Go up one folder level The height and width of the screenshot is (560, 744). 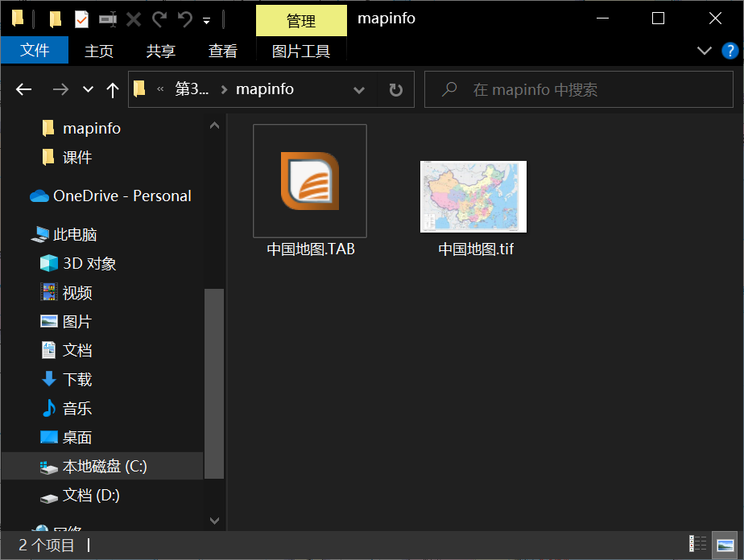tap(113, 89)
